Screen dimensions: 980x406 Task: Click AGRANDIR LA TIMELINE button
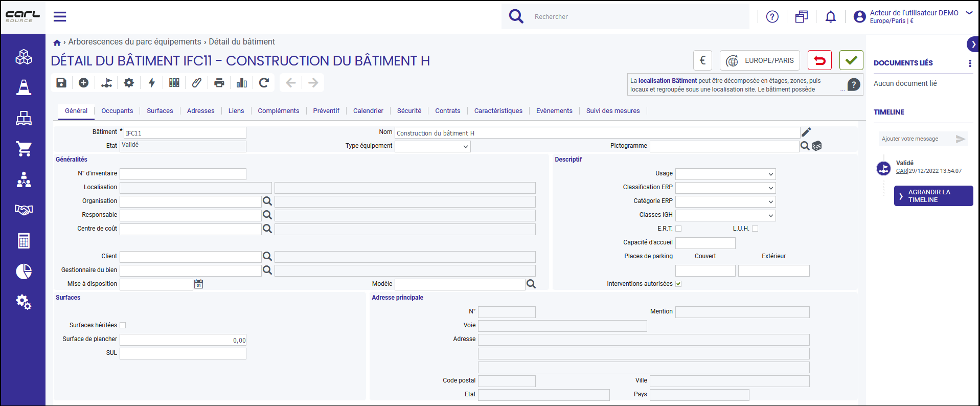[x=933, y=196]
